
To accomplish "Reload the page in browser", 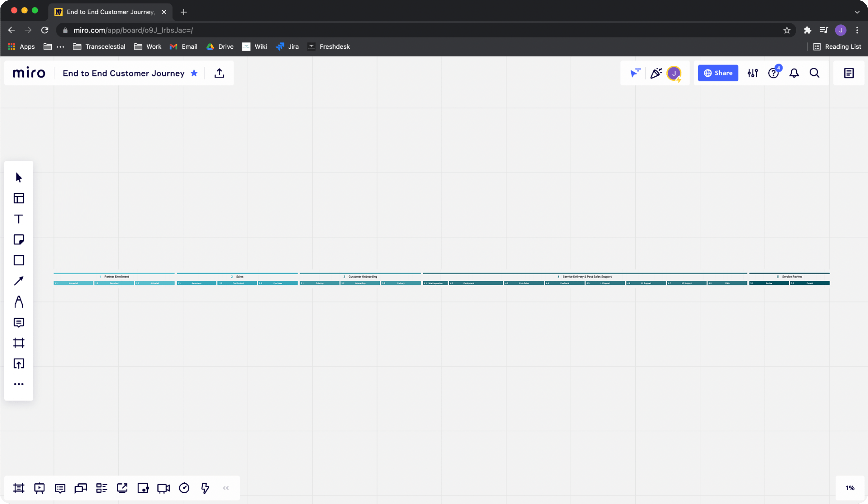I will point(45,30).
